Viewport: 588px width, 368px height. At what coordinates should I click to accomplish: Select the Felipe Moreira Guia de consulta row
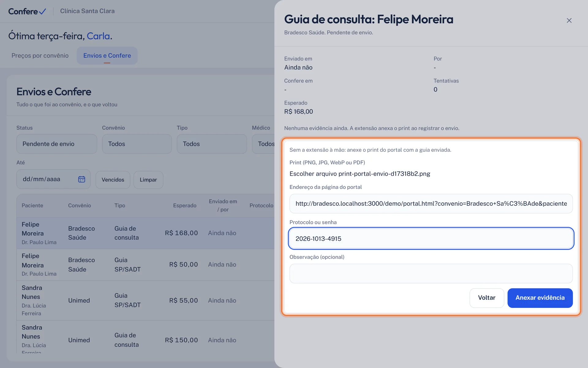click(x=145, y=233)
